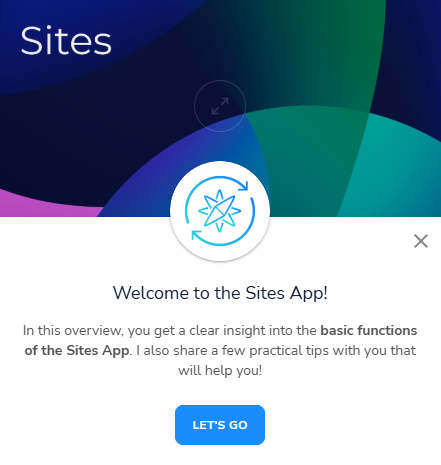Click the Welcome to the Sites App heading

220,293
